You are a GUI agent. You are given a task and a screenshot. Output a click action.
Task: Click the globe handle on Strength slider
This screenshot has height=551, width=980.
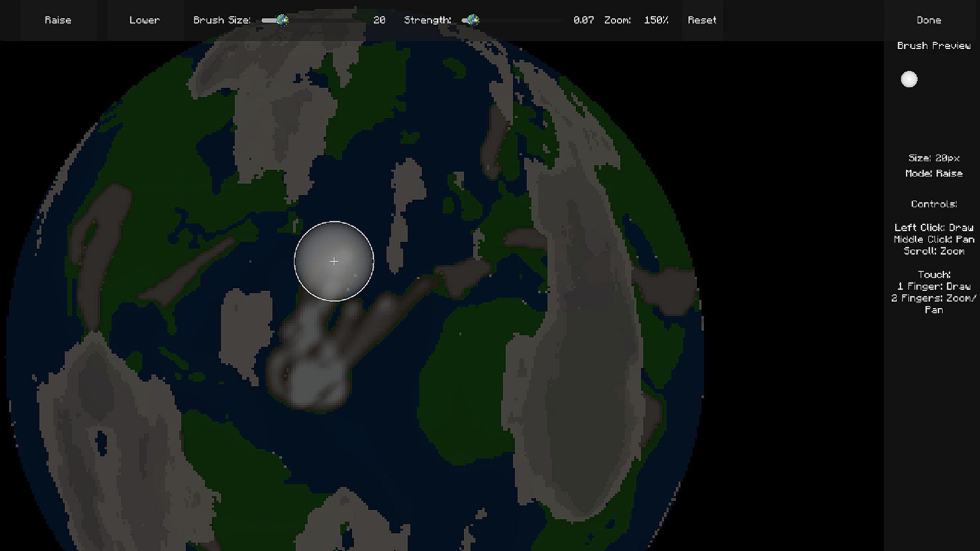pyautogui.click(x=473, y=20)
